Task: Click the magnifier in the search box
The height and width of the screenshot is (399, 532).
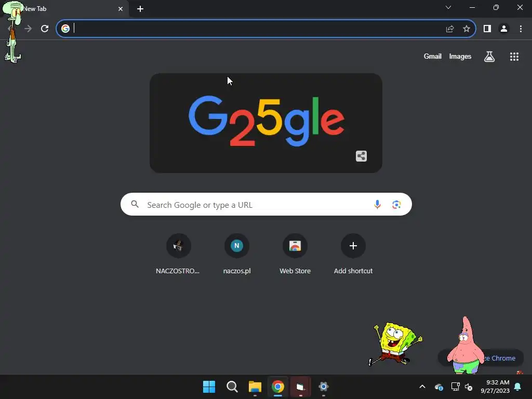Action: 135,204
